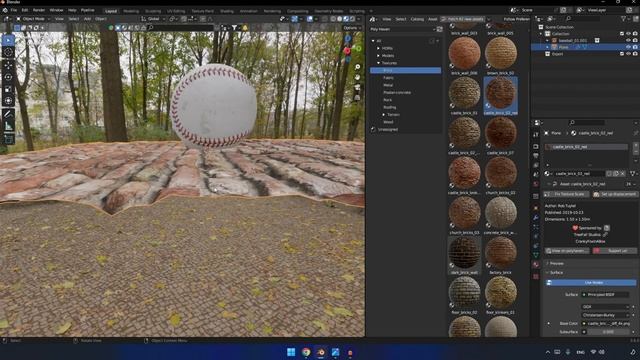Image resolution: width=640 pixels, height=360 pixels.
Task: Open the Global transform orientation dropdown
Action: 153,19
